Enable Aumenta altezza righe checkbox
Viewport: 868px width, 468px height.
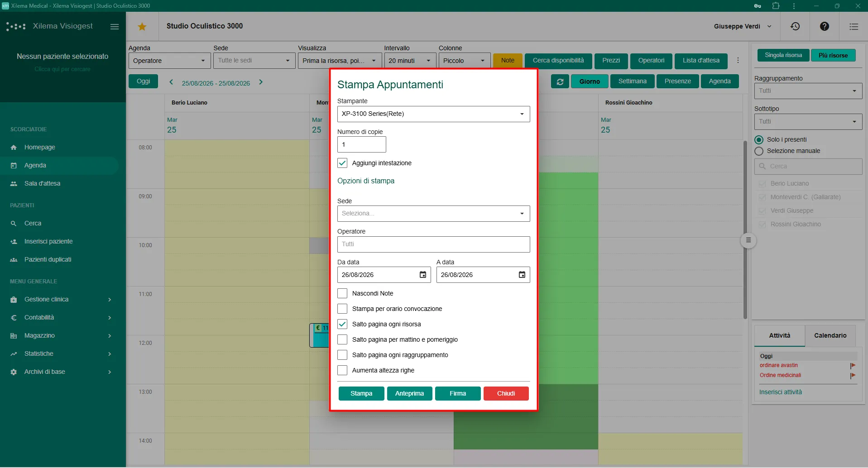point(342,370)
